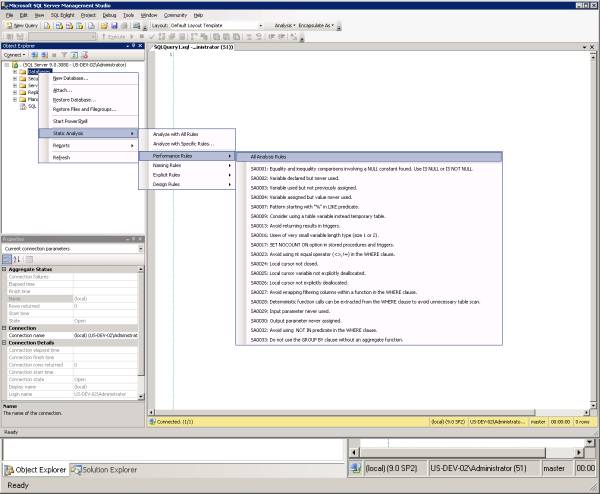
Task: Collapse the Aggregate Status property group
Action: pos(4,269)
